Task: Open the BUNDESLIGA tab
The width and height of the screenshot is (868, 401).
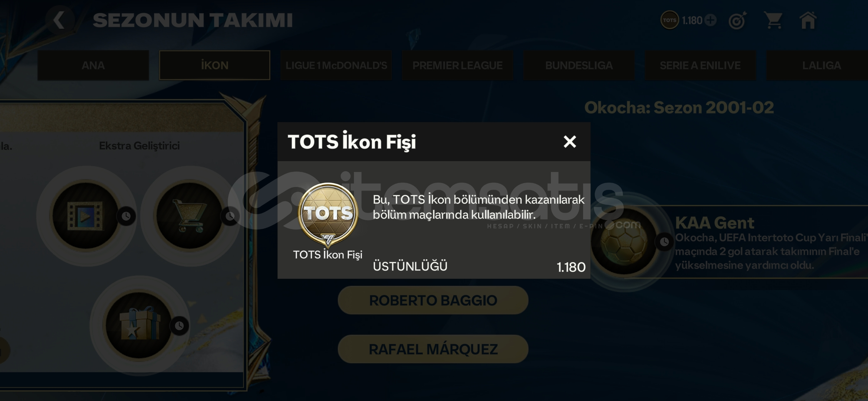Action: (579, 65)
